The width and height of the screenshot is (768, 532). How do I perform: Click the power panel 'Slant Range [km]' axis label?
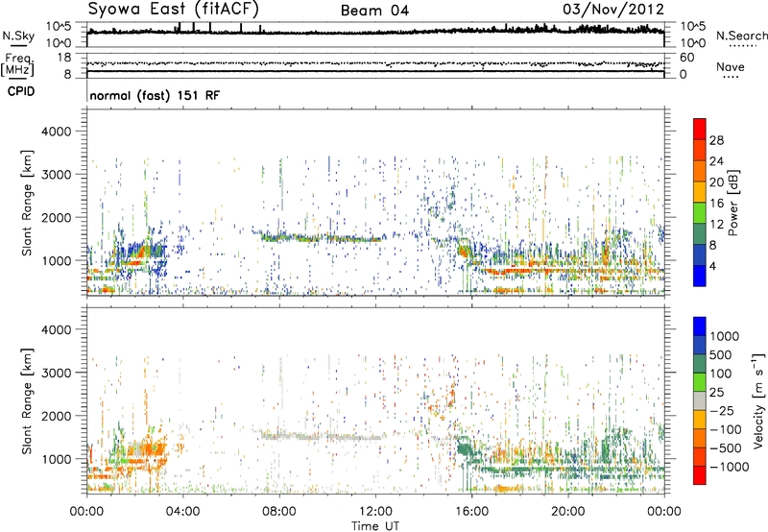27,203
